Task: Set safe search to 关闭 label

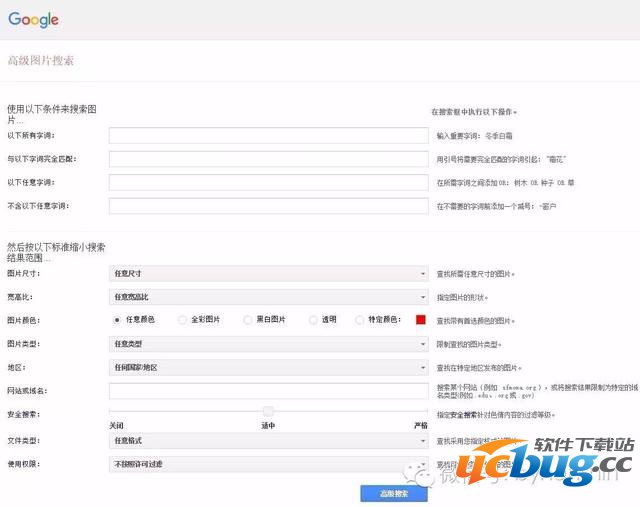Action: pyautogui.click(x=116, y=425)
